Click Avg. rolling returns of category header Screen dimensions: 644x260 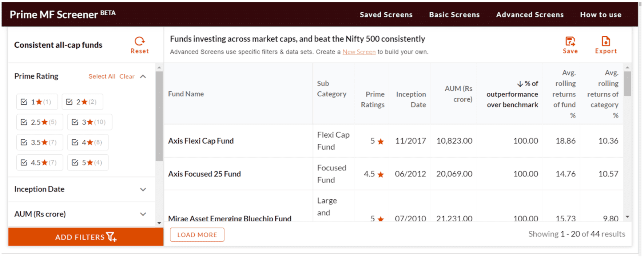[x=603, y=94]
